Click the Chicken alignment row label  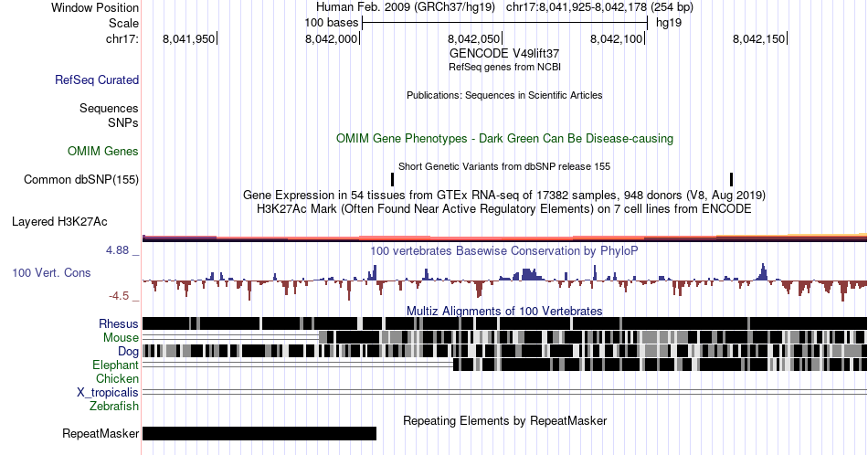coord(117,378)
